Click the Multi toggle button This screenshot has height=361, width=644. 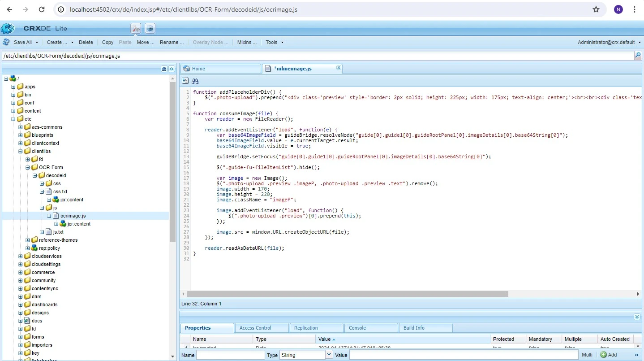[587, 355]
